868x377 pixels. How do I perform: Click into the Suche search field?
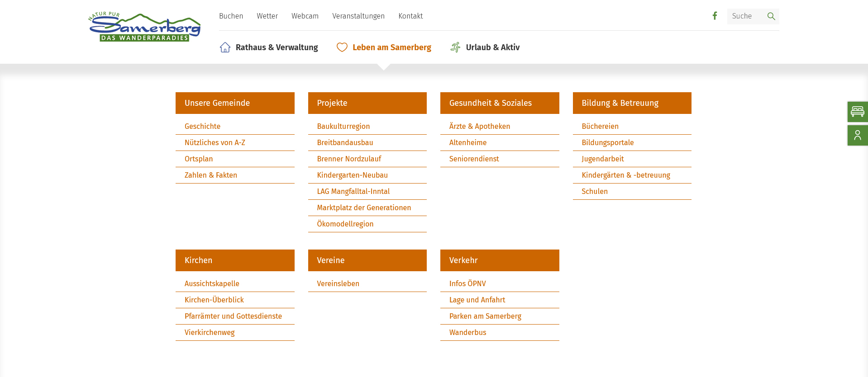pos(745,16)
